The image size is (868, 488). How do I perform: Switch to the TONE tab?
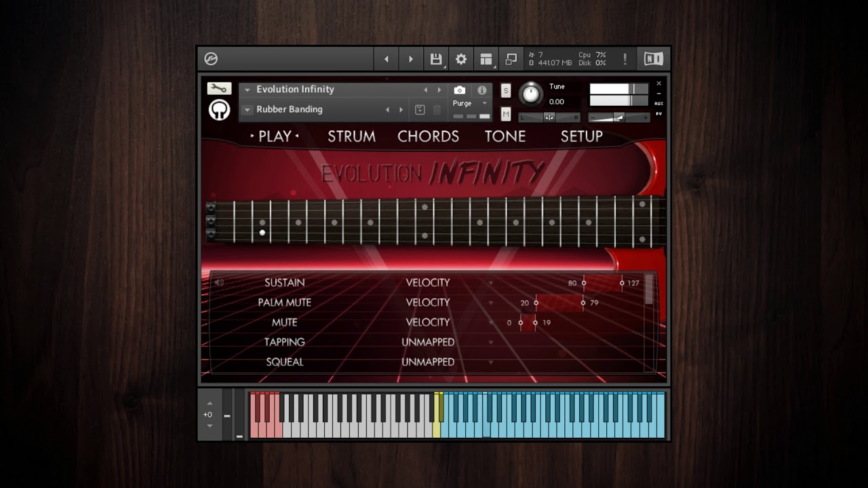pyautogui.click(x=505, y=136)
